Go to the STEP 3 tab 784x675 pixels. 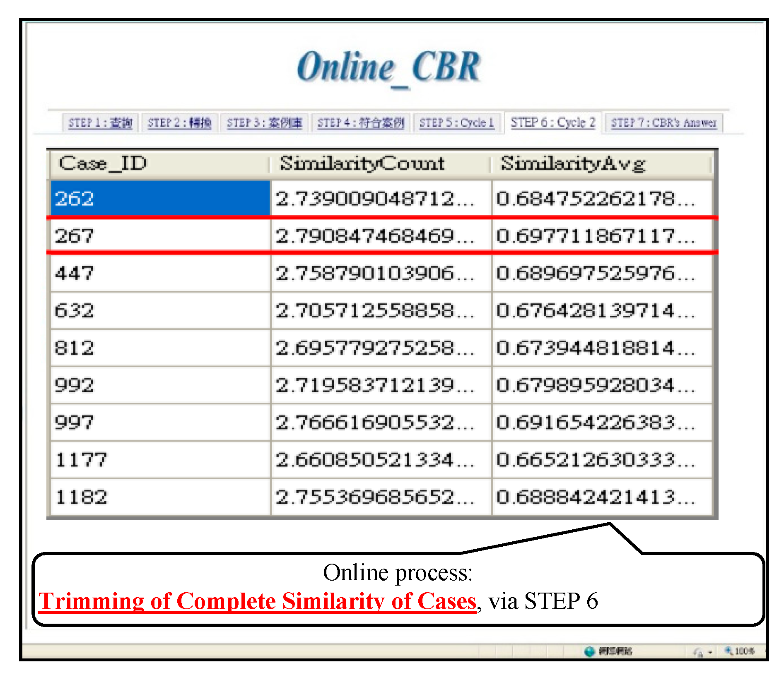[264, 123]
